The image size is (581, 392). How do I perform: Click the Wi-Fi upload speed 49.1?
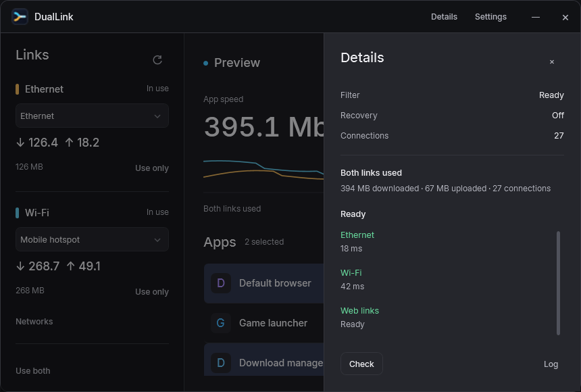(83, 266)
